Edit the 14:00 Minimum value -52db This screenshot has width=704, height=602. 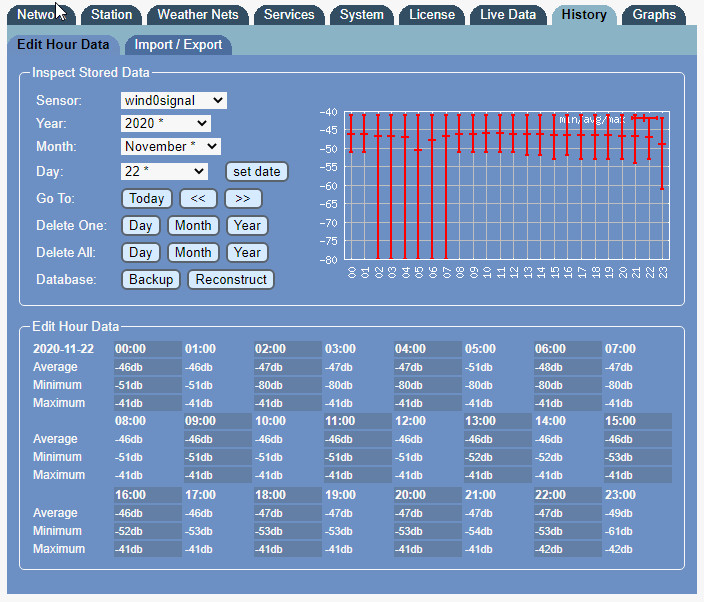pyautogui.click(x=568, y=457)
